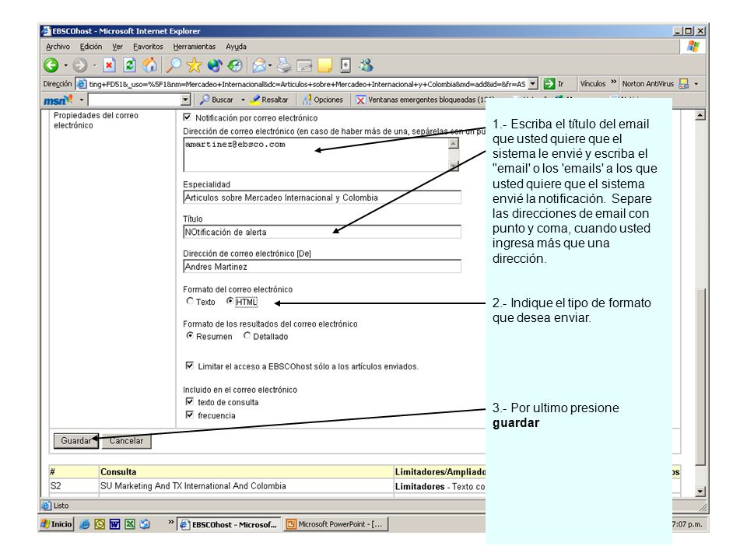
Task: Switch to Microsoft PowerPoint taskbar button
Action: [x=336, y=524]
